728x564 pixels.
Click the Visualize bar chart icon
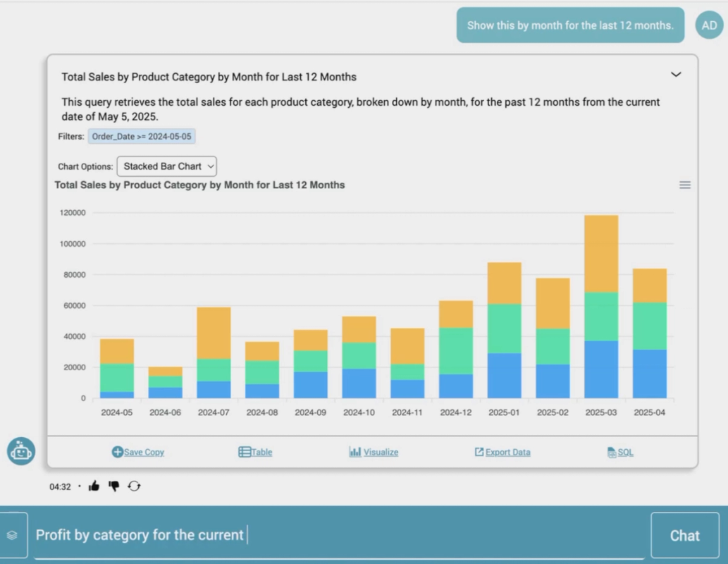click(355, 452)
